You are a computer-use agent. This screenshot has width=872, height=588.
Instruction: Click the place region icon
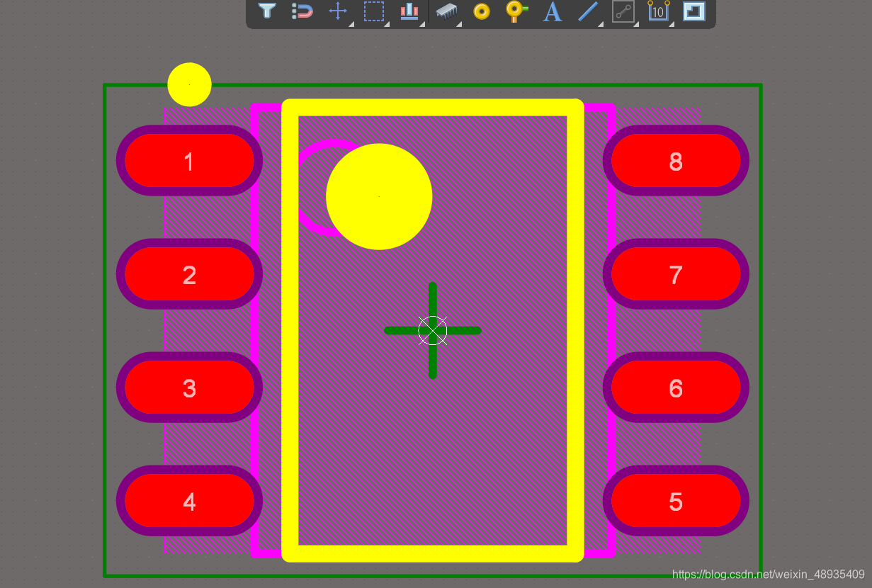(x=693, y=11)
